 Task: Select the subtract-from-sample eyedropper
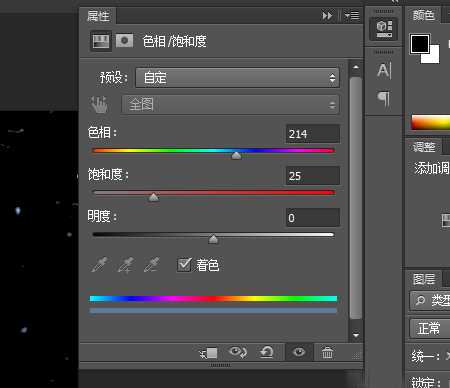[x=152, y=265]
